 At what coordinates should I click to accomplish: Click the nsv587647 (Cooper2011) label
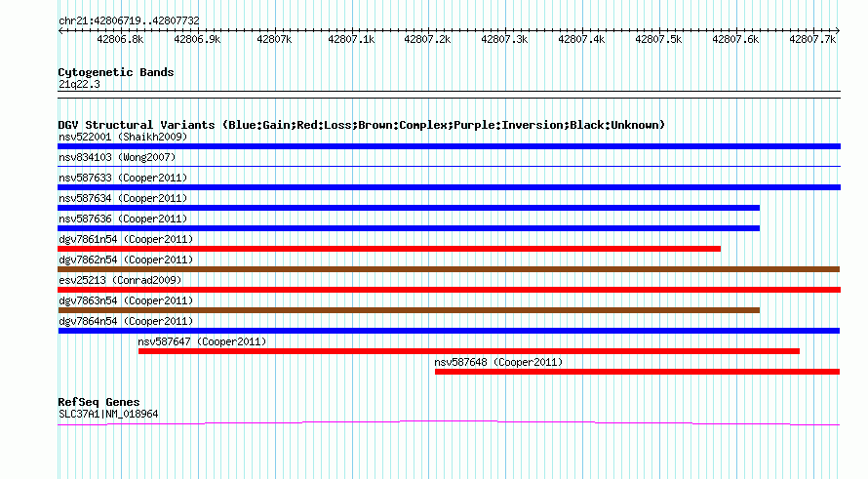(x=202, y=341)
